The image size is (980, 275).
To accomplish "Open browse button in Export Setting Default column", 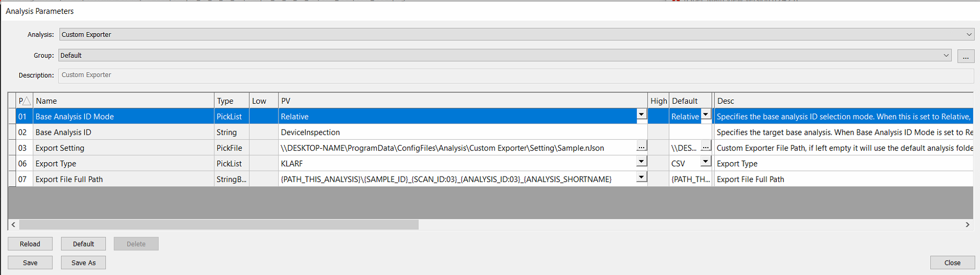I will pyautogui.click(x=706, y=147).
